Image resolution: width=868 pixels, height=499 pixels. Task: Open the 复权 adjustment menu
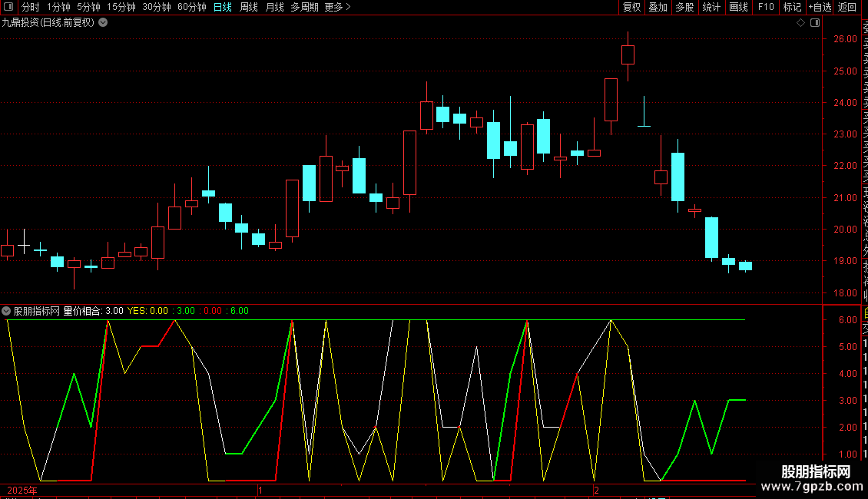[631, 7]
